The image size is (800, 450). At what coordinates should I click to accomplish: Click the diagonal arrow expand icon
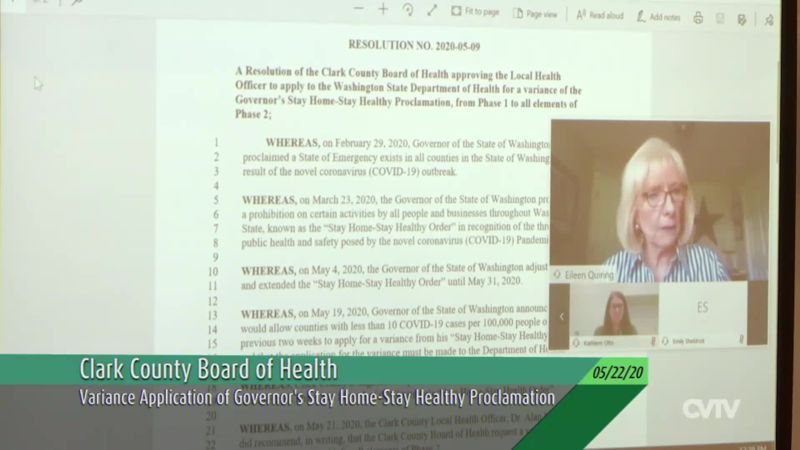tap(432, 10)
